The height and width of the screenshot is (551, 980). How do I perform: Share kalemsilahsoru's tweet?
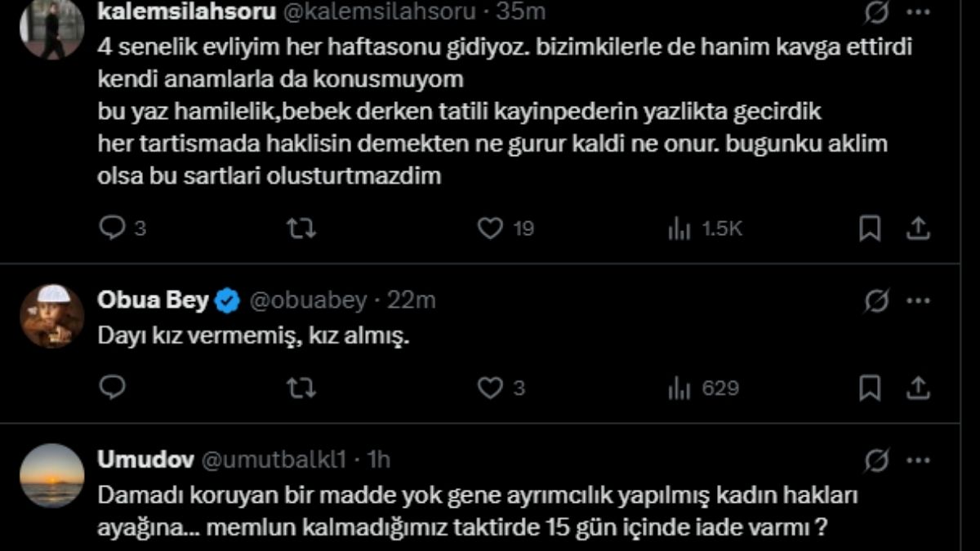click(x=918, y=229)
